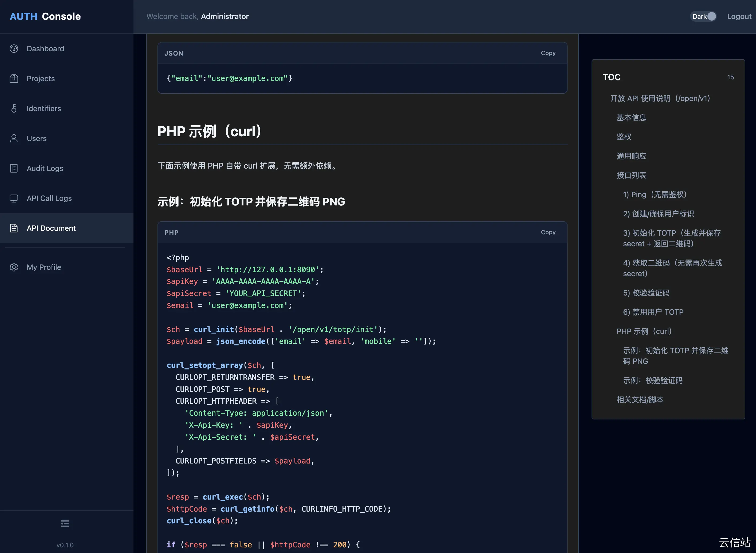
Task: Go to the 1) Ping TOC entry
Action: pyautogui.click(x=655, y=194)
